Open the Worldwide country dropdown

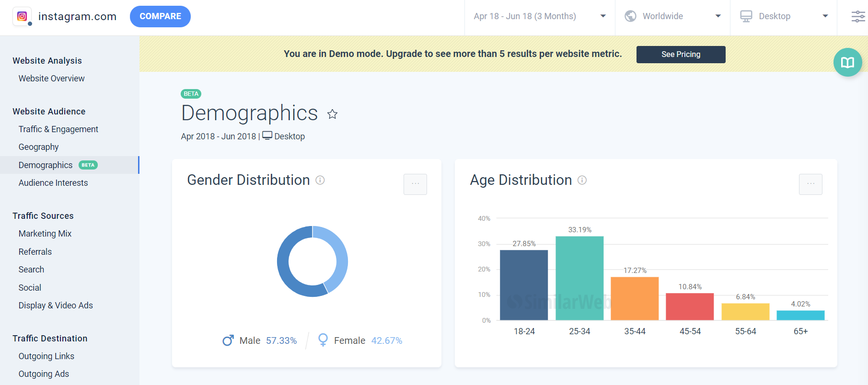coord(672,16)
